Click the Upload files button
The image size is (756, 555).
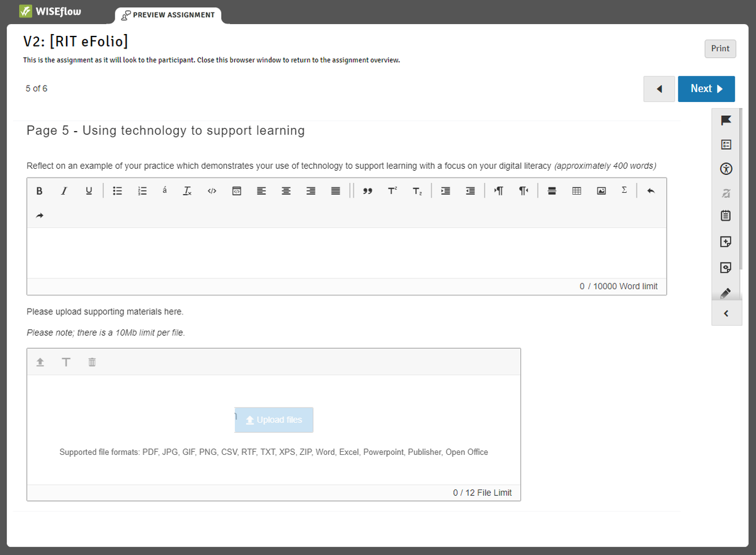[274, 420]
